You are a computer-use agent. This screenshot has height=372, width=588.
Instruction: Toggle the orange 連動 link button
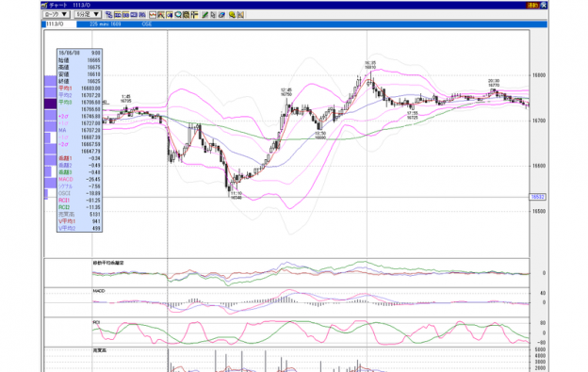click(533, 6)
